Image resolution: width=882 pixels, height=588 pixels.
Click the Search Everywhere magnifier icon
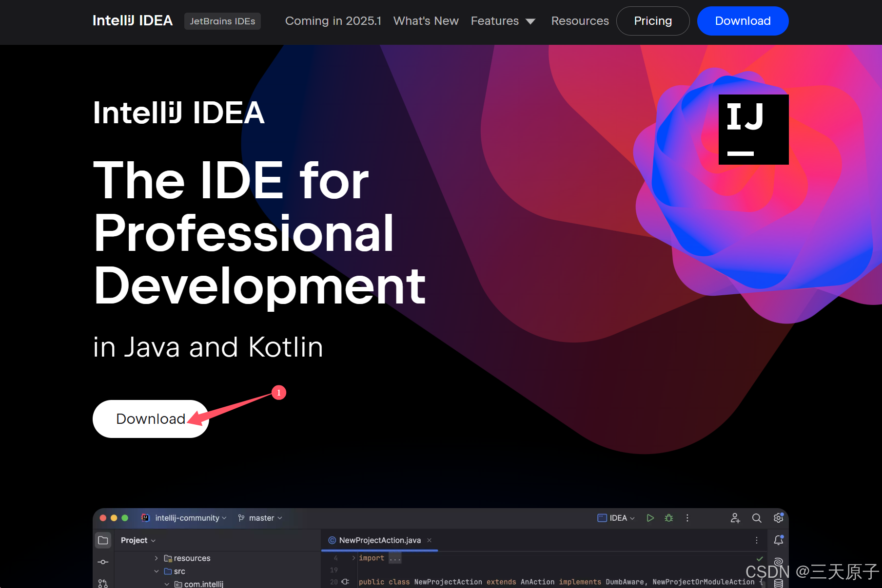coord(757,518)
